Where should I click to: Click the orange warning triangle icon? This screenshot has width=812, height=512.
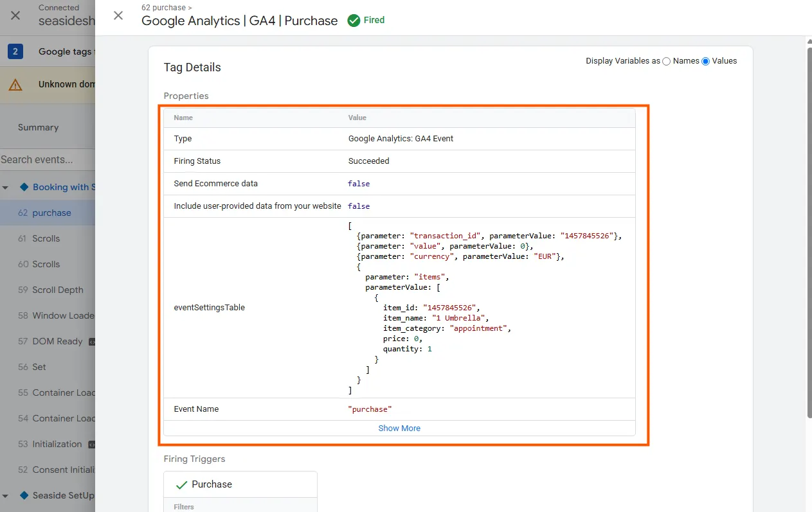click(x=15, y=84)
